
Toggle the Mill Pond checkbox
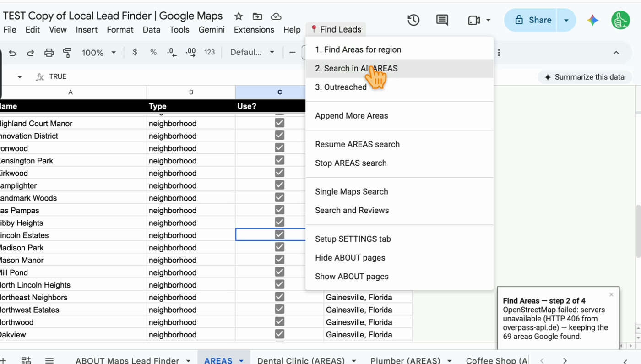pyautogui.click(x=279, y=272)
